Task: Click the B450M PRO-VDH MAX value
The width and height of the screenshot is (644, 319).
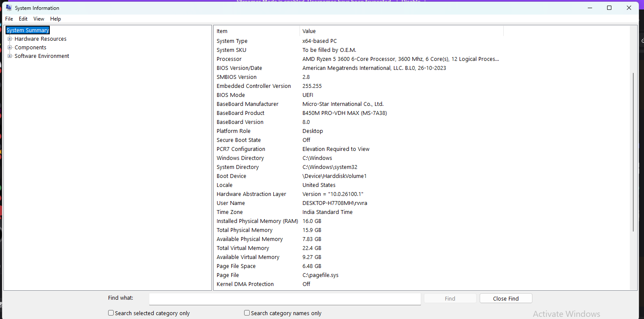Action: click(345, 113)
